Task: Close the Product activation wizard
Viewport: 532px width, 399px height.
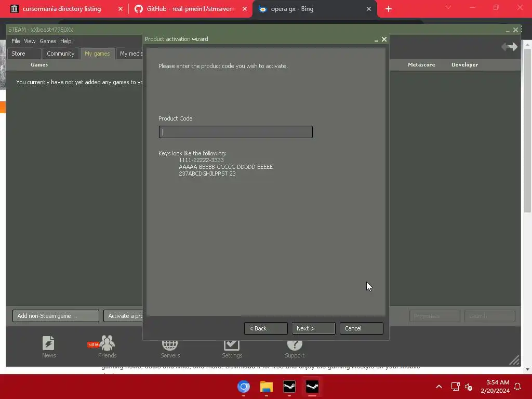Action: click(x=384, y=39)
